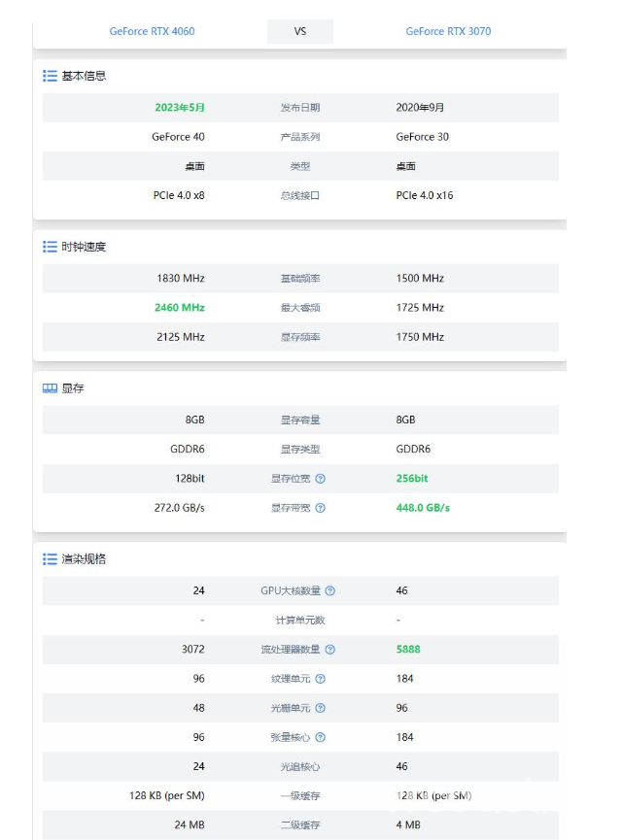The height and width of the screenshot is (840, 622).
Task: Click the 时钟速度 section list icon
Action: [x=50, y=247]
